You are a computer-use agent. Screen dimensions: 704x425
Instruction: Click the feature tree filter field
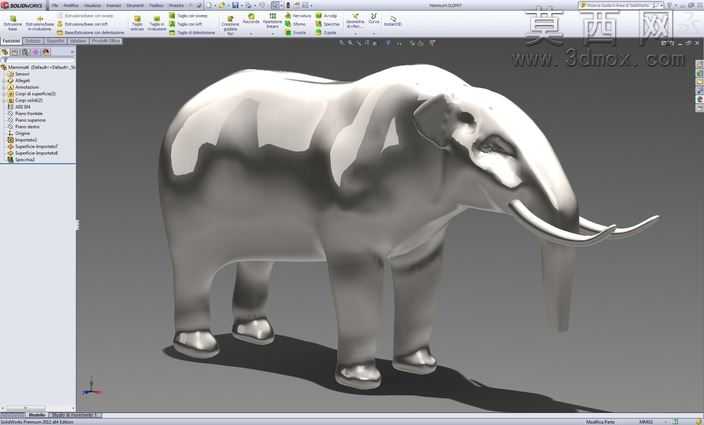38,60
